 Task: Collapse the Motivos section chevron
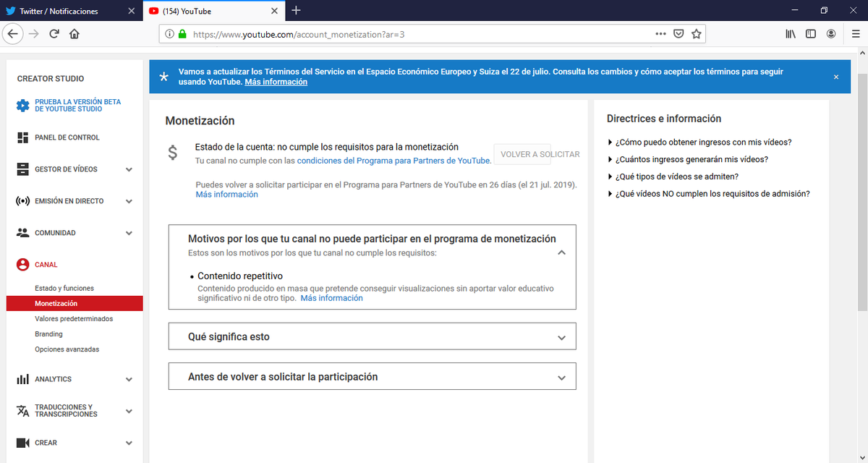(x=562, y=252)
